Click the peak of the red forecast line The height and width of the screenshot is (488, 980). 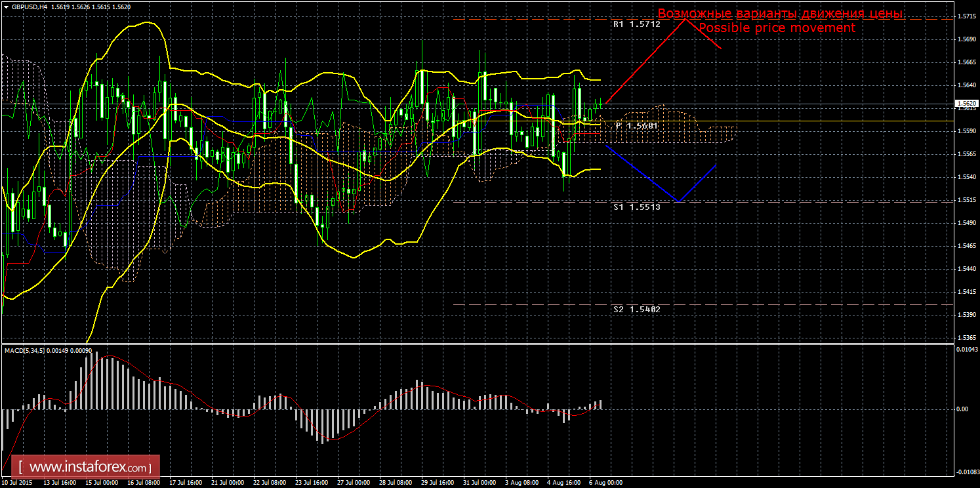click(x=686, y=18)
